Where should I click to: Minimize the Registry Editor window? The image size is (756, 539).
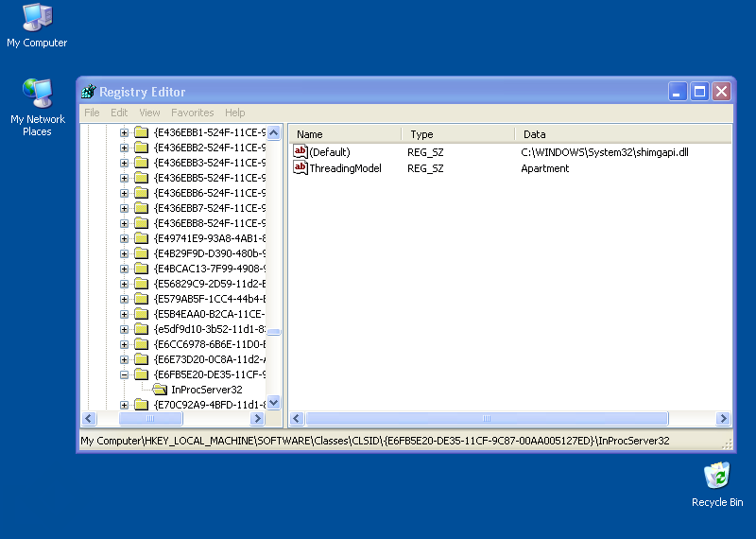point(677,91)
